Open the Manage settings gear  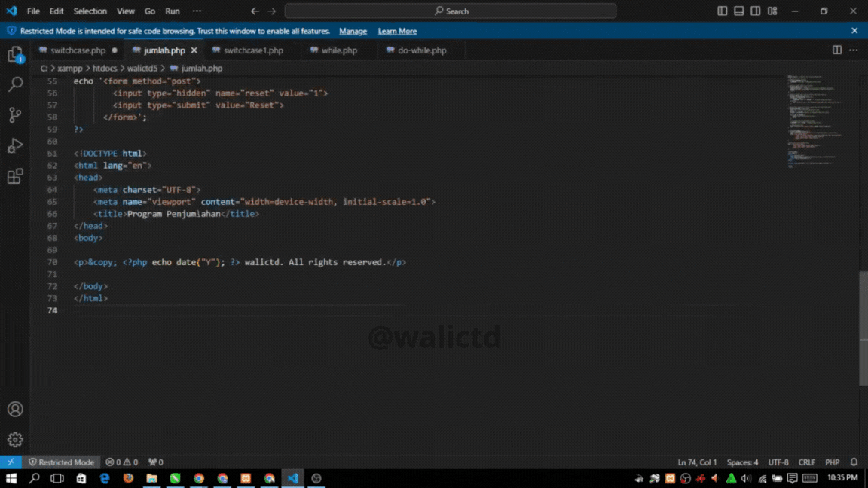point(15,439)
